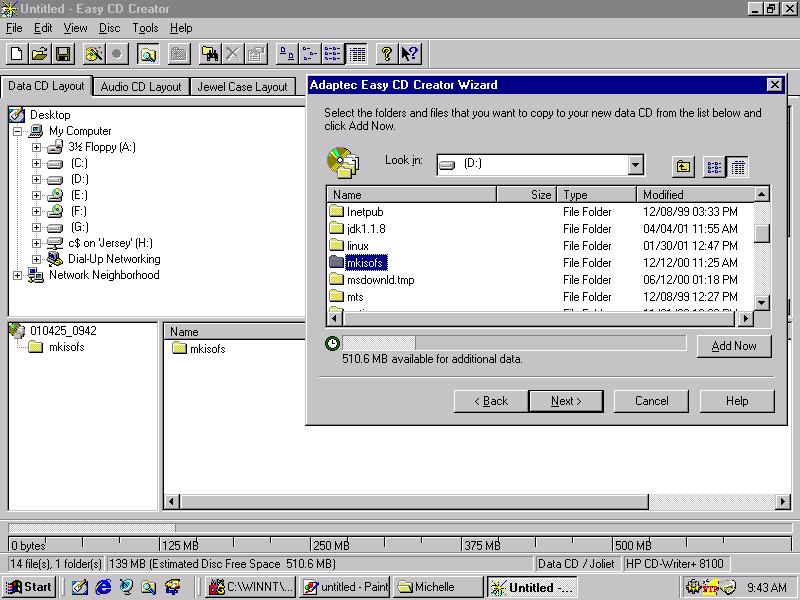
Task: Launch the CD Creator wizard from the toolbar
Action: (x=93, y=54)
